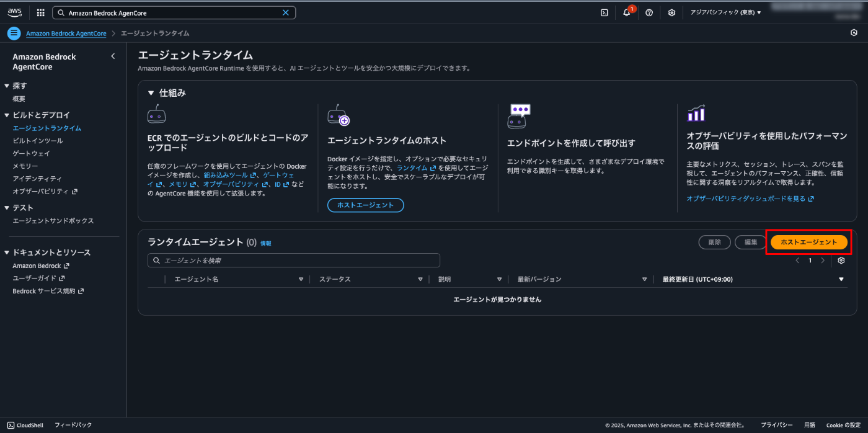Click the search magnifier icon in agent search field

156,261
